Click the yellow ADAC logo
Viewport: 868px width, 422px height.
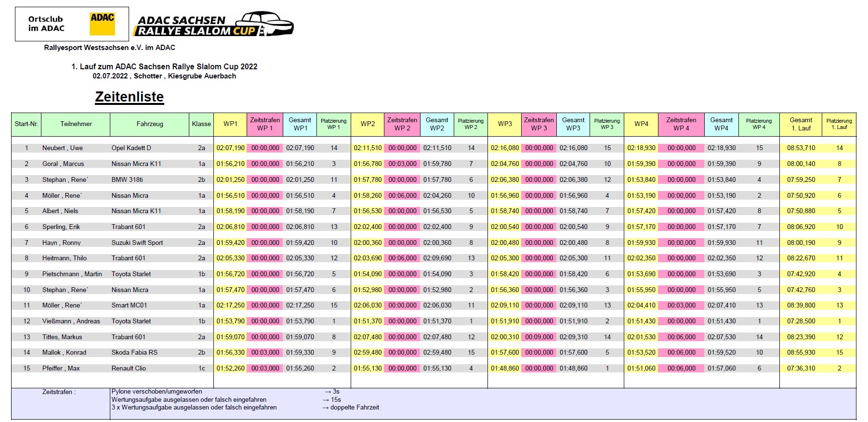click(102, 24)
